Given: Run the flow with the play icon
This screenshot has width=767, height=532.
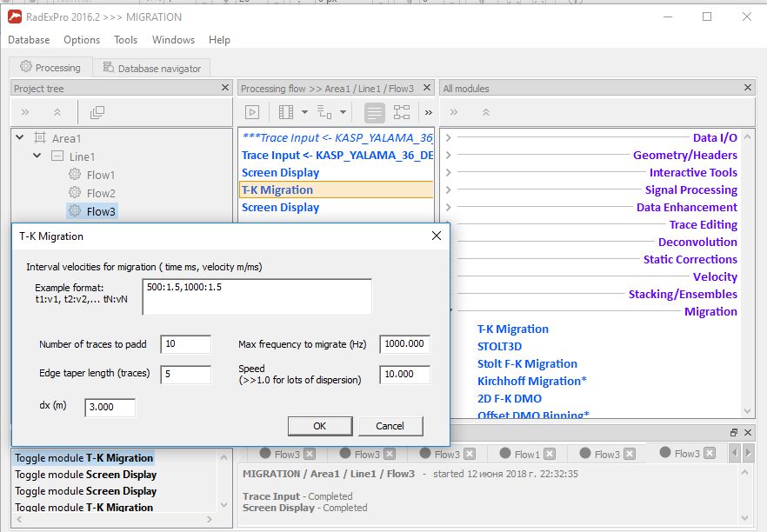Looking at the screenshot, I should coord(252,112).
